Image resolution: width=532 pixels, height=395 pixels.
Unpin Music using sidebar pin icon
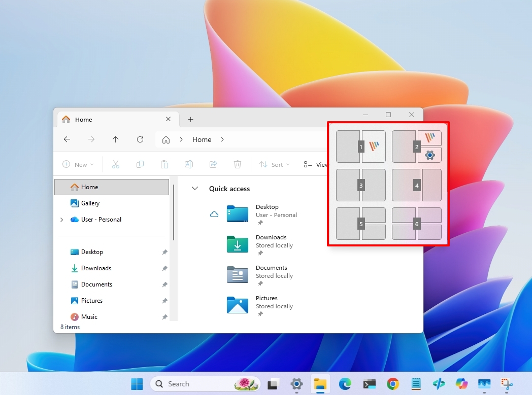tap(164, 317)
